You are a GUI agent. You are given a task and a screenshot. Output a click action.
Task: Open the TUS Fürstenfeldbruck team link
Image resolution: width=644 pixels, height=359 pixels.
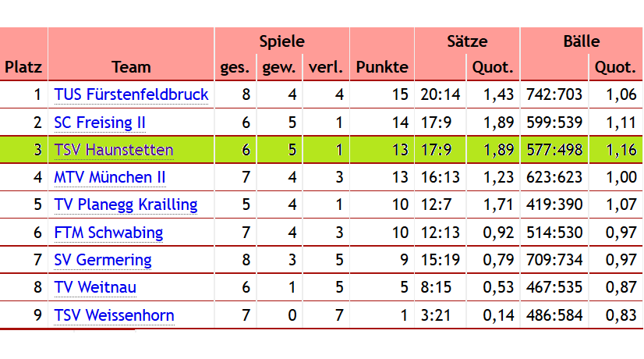[131, 94]
